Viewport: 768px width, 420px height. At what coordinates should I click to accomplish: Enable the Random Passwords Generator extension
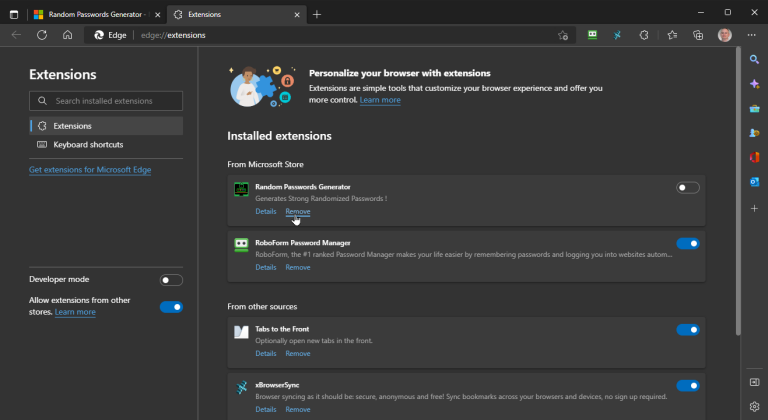pyautogui.click(x=688, y=188)
